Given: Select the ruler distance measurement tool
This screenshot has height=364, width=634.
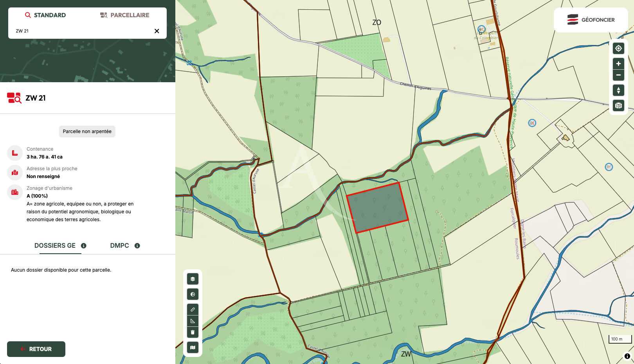Looking at the screenshot, I should tap(193, 310).
